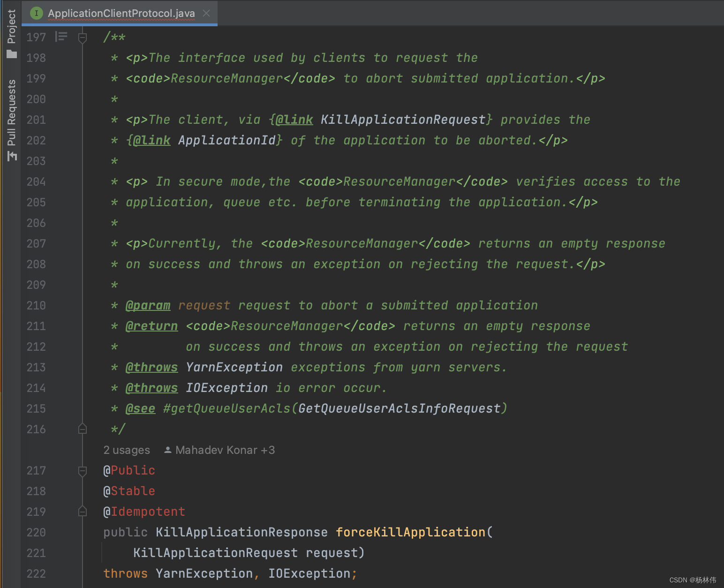The height and width of the screenshot is (588, 724).
Task: Select the ApplicationClientProtocol.java editor tab
Action: [x=121, y=13]
